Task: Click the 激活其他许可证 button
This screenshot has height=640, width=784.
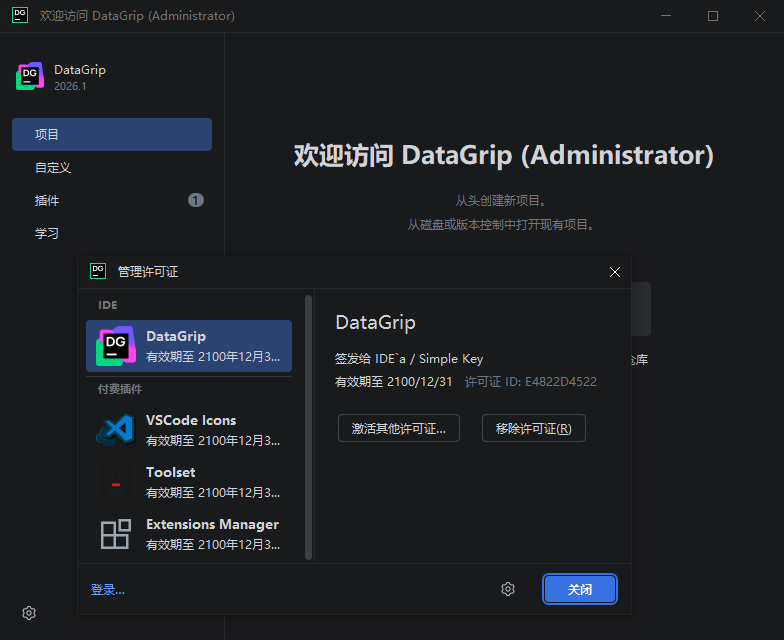Action: (398, 428)
